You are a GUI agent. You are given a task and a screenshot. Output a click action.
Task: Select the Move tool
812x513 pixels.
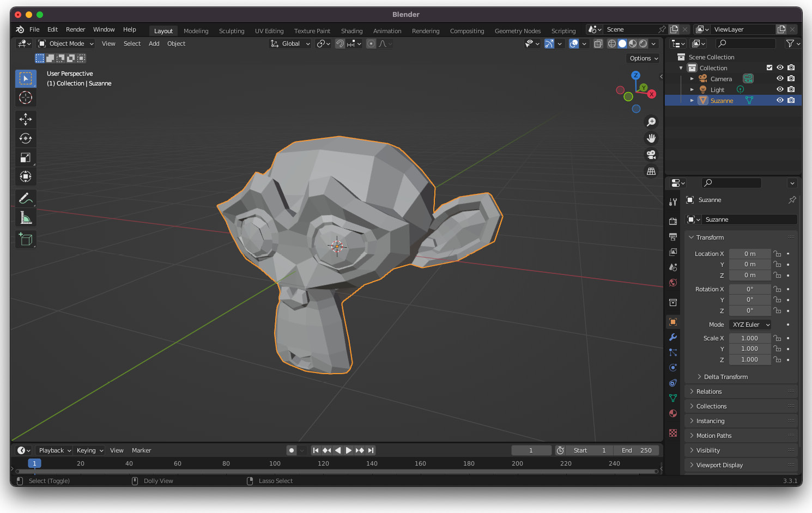coord(26,119)
